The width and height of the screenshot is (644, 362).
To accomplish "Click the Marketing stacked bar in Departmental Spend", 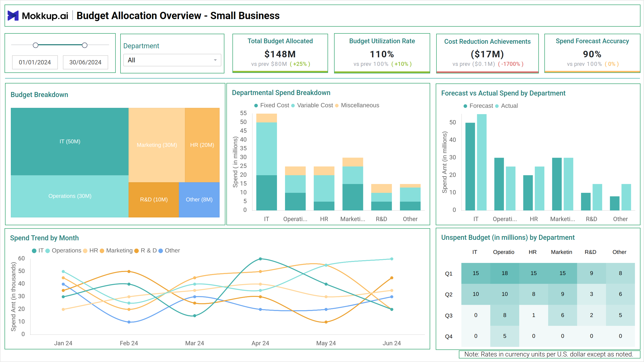I will pyautogui.click(x=353, y=184).
